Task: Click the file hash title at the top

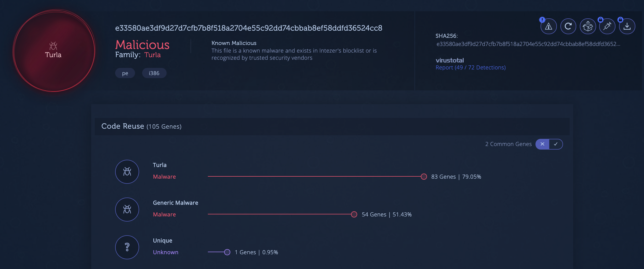Action: coord(249,28)
